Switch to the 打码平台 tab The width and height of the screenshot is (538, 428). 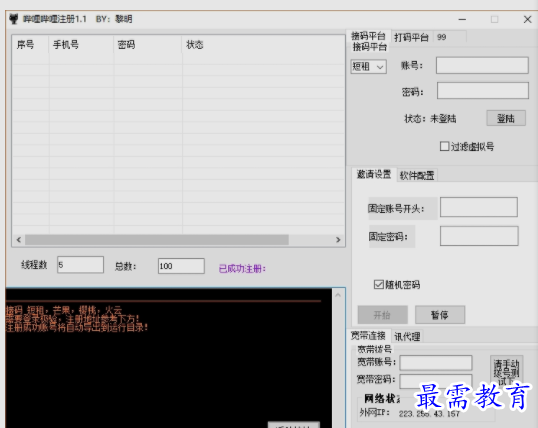tap(411, 37)
